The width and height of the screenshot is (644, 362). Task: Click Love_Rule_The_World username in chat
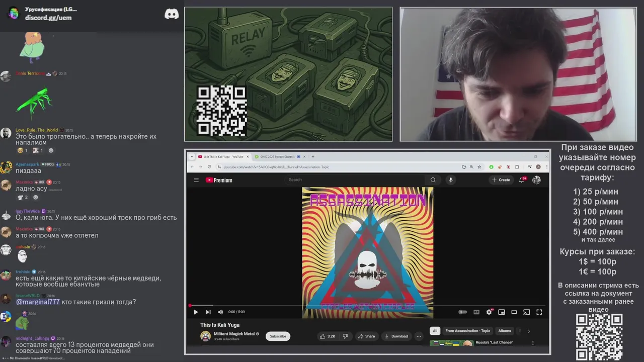point(37,130)
